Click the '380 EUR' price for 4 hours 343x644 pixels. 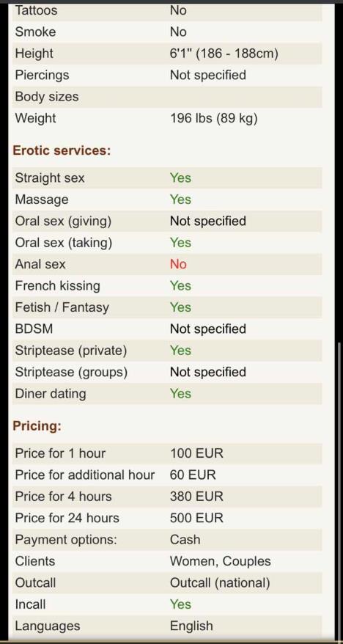coord(196,497)
